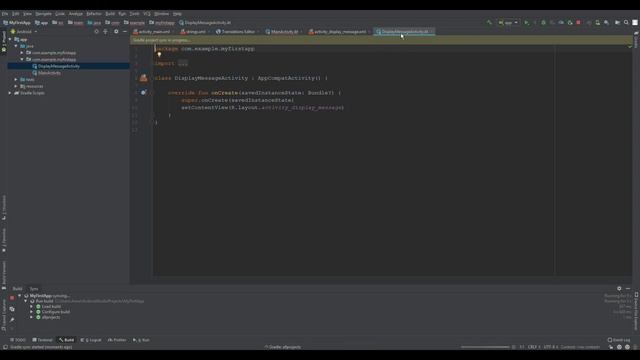The width and height of the screenshot is (640, 360).
Task: Open Project Structure folder icon in toolbar
Action: point(617,23)
